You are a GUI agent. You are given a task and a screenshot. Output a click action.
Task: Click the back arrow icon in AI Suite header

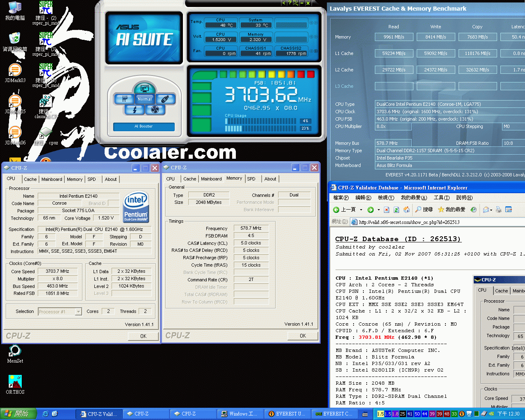[284, 3]
